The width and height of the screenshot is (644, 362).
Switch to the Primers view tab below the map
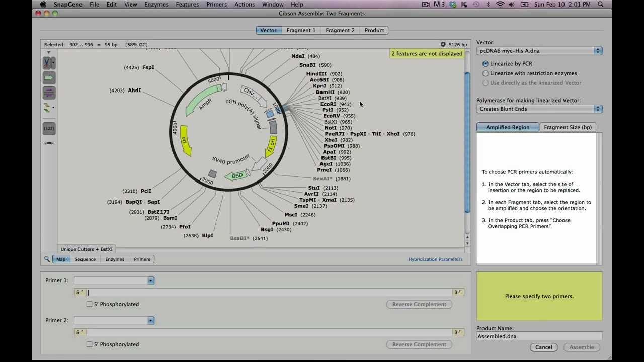coord(142,259)
